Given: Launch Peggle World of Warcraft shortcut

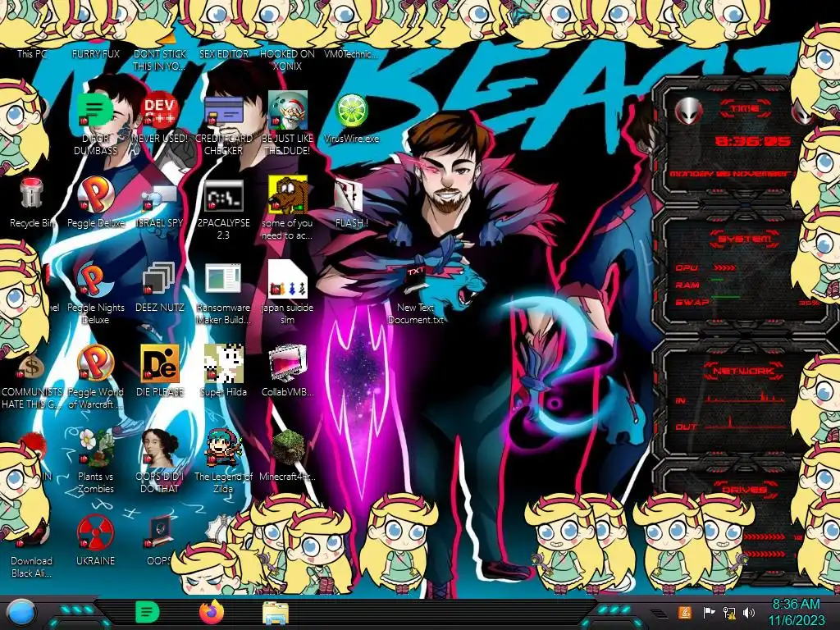Looking at the screenshot, I should coord(95,364).
